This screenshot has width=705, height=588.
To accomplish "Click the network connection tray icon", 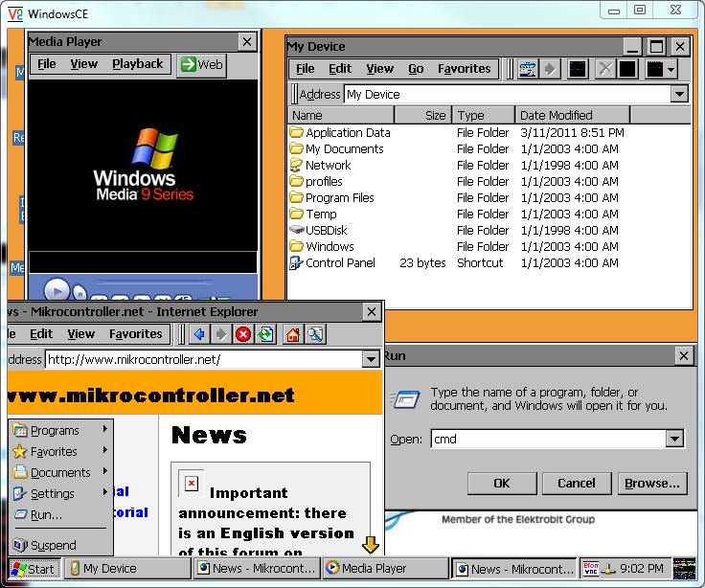I will coord(608,569).
